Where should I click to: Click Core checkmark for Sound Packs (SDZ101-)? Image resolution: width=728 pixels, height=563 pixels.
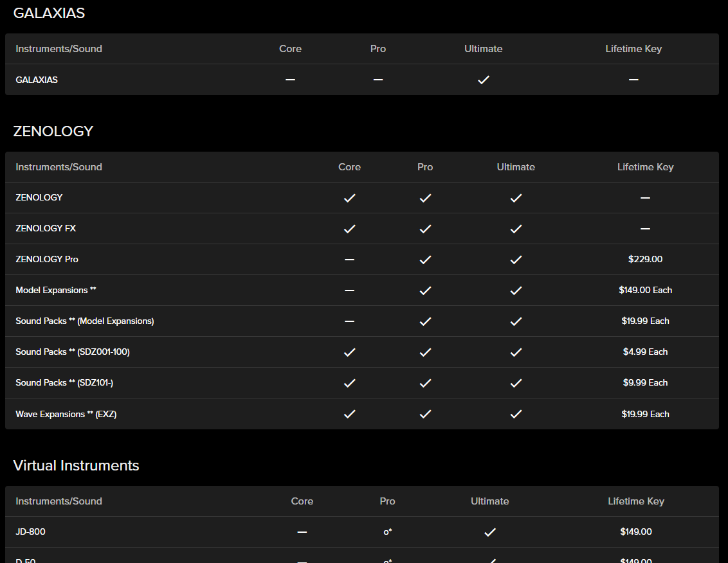[x=350, y=383]
